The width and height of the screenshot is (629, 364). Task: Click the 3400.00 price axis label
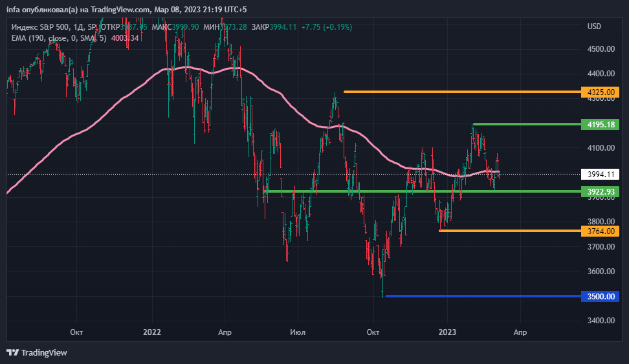coord(601,320)
